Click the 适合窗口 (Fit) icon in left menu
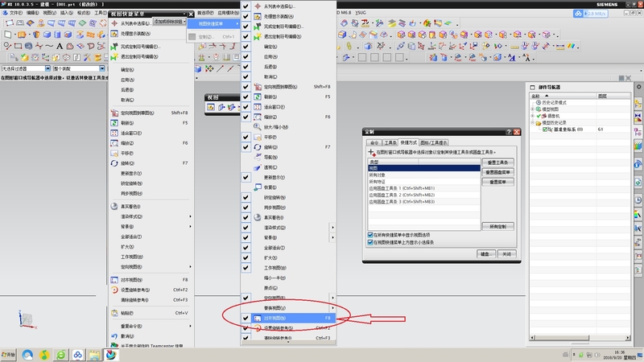Screen dimensions: 644x362 (x=114, y=133)
